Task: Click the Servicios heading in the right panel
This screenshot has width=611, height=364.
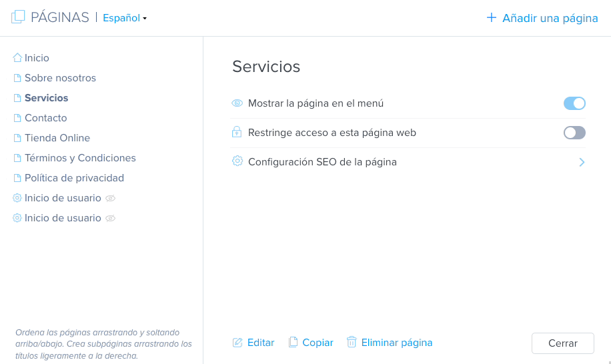Action: [x=266, y=67]
